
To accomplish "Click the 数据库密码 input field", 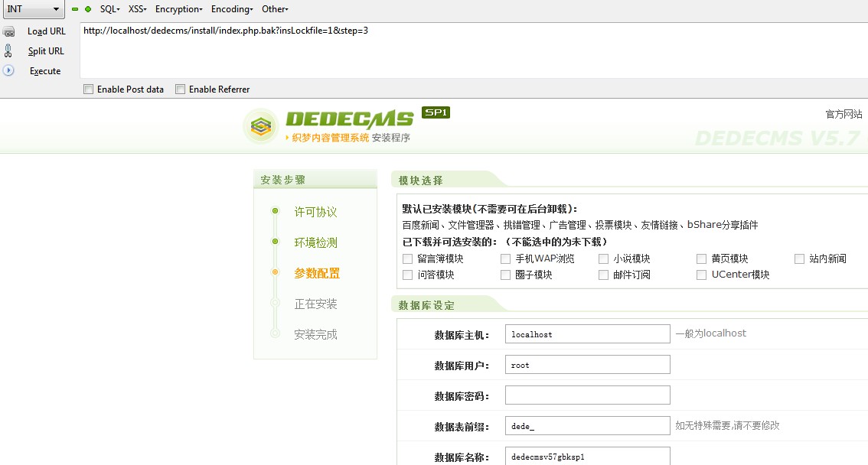I will 587,395.
